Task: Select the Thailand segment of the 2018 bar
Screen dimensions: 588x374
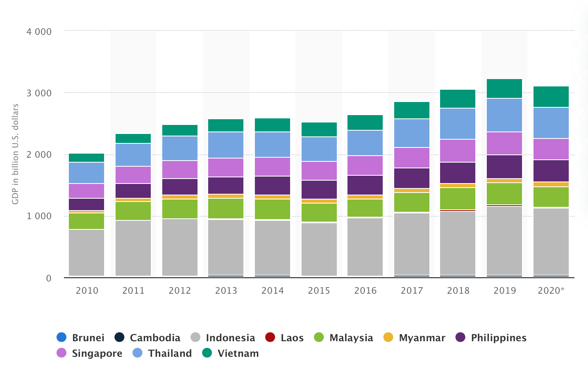Action: (458, 124)
